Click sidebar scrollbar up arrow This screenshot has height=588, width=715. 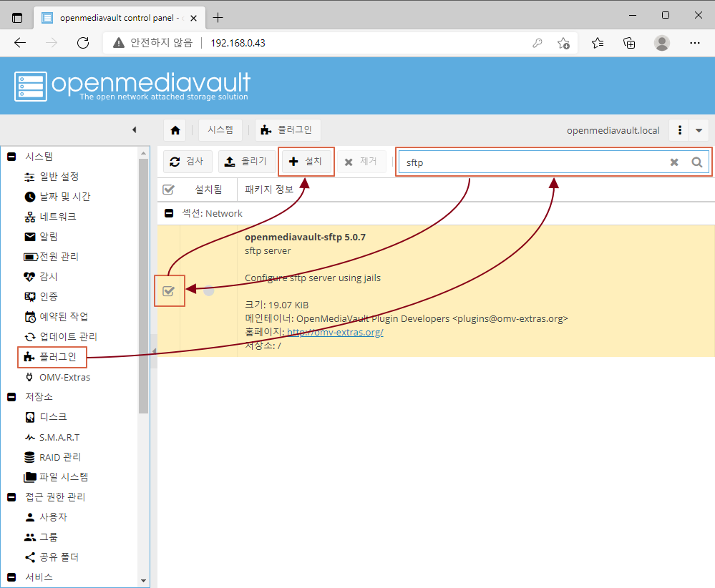tap(144, 153)
